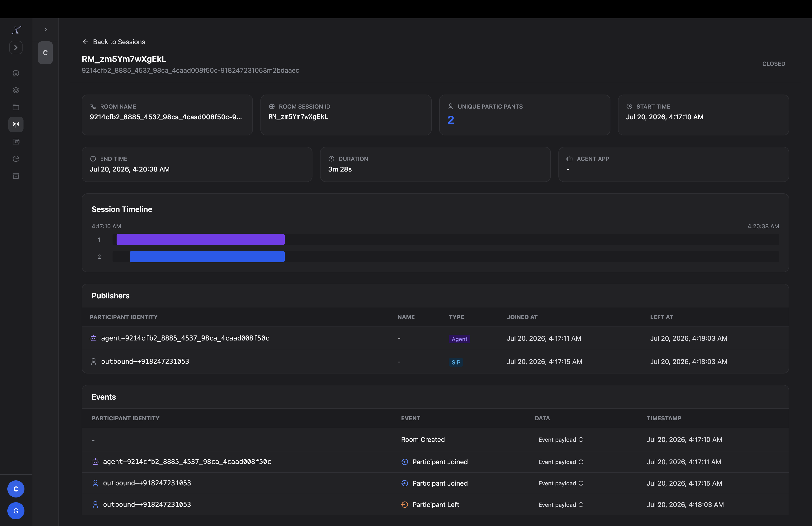812x526 pixels.
Task: Click the duration value 3m 28s
Action: (x=340, y=169)
